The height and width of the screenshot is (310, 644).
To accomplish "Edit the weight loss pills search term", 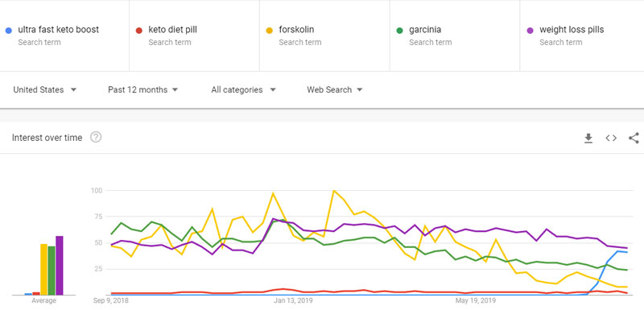I will tap(582, 35).
